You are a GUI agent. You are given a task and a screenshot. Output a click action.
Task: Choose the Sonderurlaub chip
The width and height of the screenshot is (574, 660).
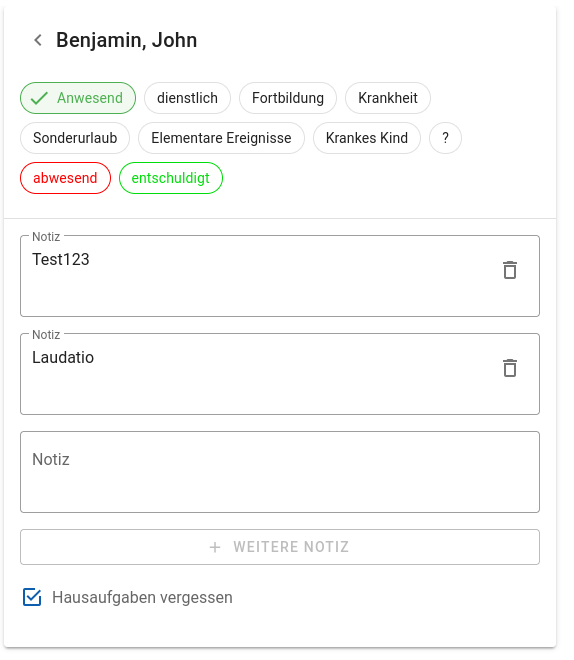75,138
